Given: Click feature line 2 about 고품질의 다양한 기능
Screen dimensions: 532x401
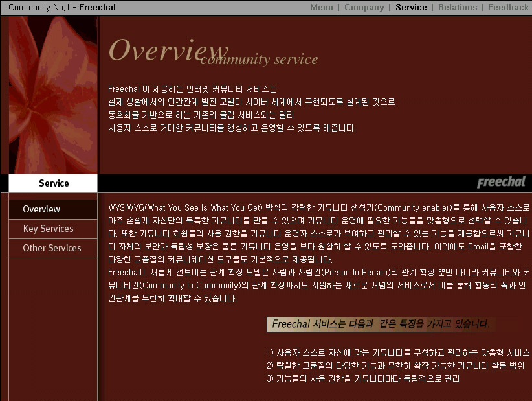Looking at the screenshot, I should coord(395,365).
